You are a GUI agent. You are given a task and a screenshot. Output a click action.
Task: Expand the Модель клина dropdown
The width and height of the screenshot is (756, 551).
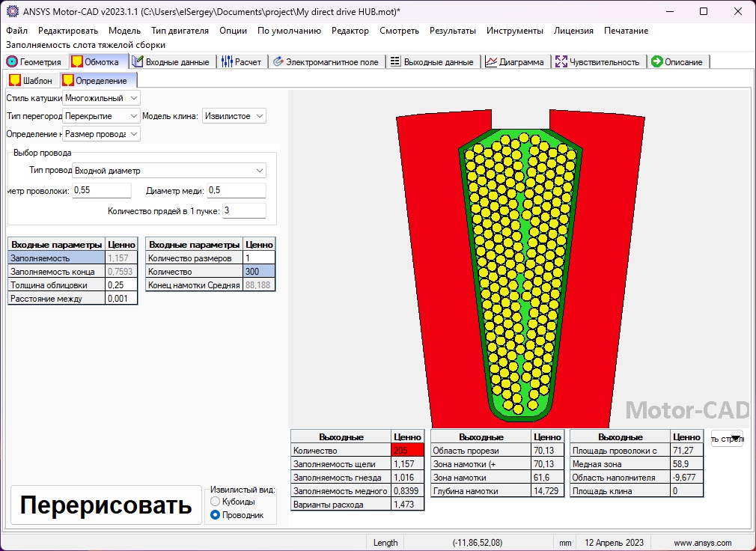click(x=258, y=116)
